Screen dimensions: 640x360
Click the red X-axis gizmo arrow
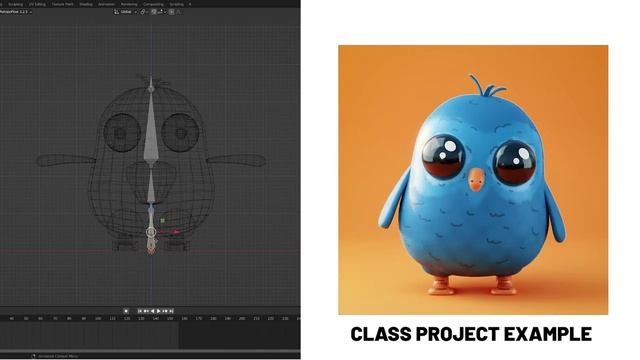[176, 232]
